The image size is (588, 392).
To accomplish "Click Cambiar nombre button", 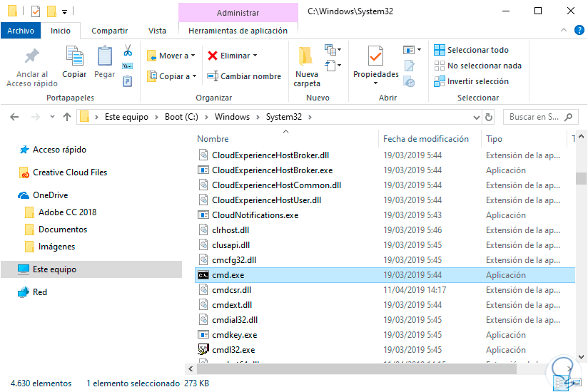I will pos(244,76).
